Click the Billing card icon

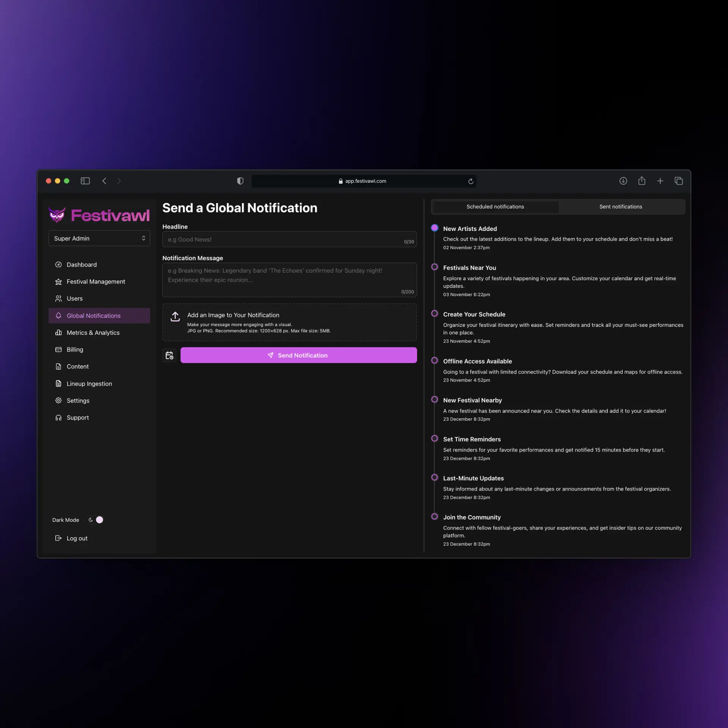[x=58, y=350]
